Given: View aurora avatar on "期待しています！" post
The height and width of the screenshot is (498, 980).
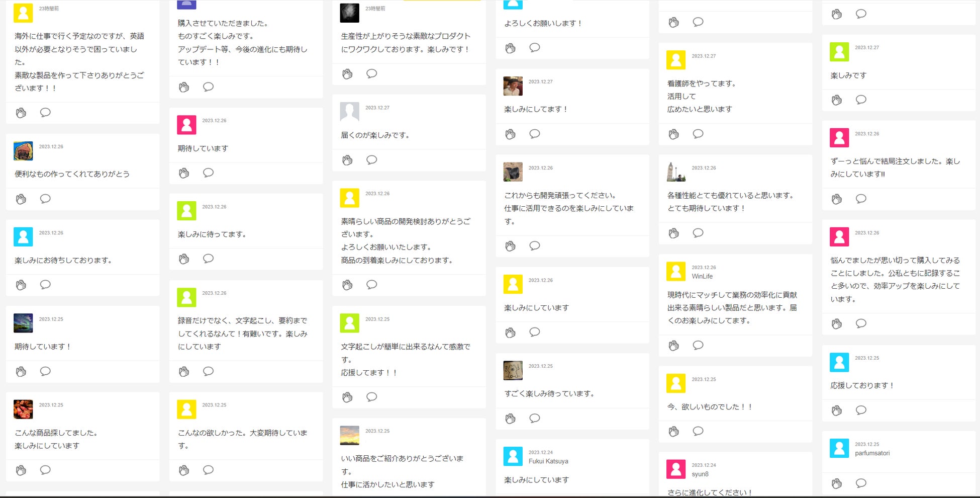Looking at the screenshot, I should click(x=23, y=323).
